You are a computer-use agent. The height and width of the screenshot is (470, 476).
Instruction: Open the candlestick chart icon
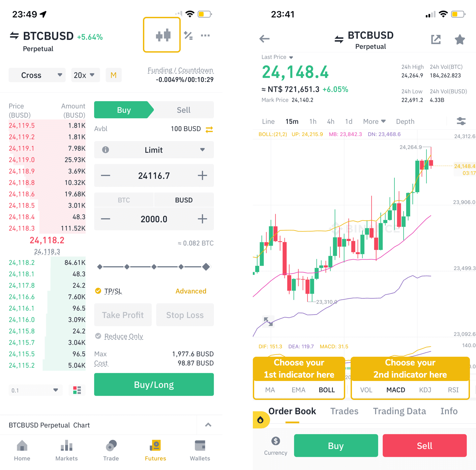pos(163,35)
